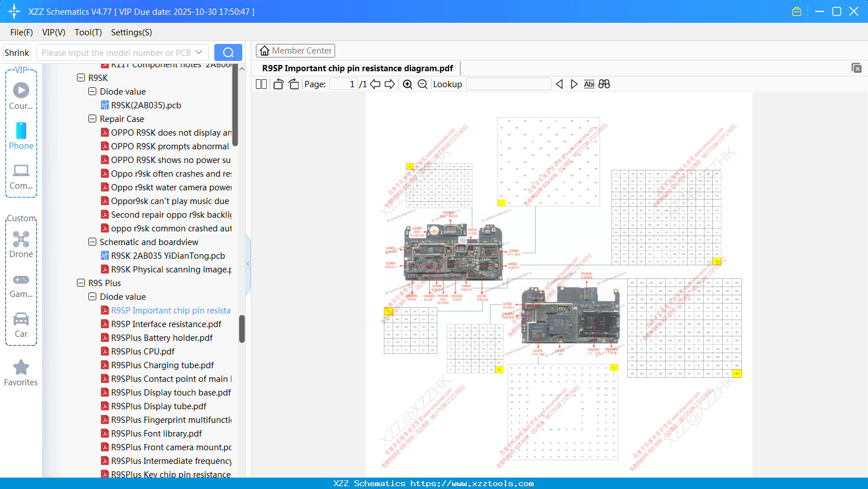Collapse the R9SK tree node

tap(81, 78)
